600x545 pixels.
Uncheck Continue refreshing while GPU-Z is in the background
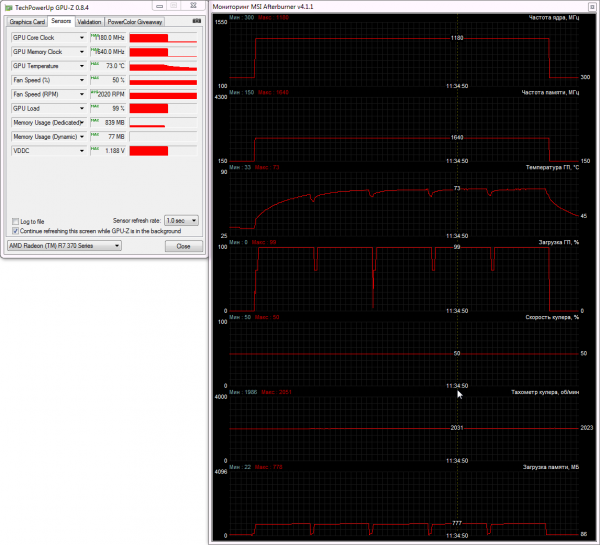[15, 231]
